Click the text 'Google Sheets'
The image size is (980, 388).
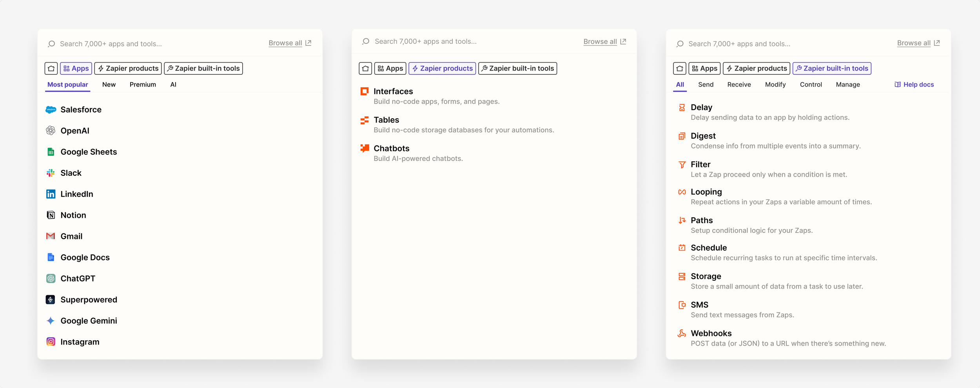(x=89, y=152)
